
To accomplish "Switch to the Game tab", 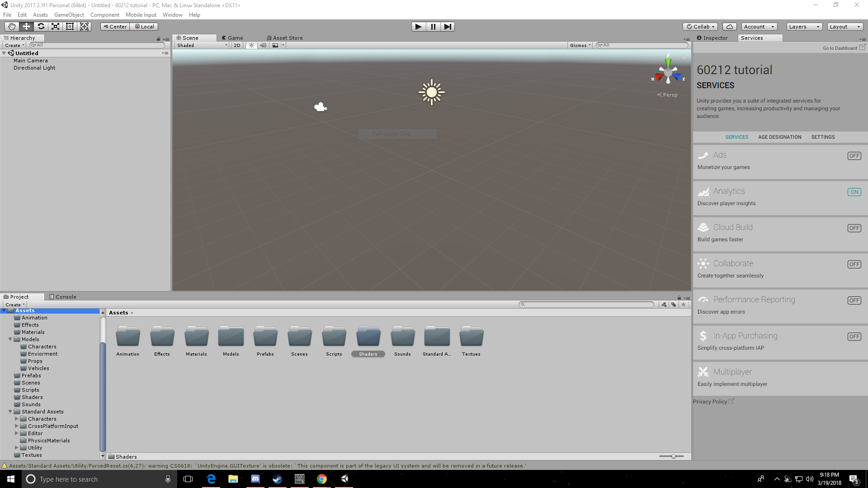I will click(x=232, y=38).
